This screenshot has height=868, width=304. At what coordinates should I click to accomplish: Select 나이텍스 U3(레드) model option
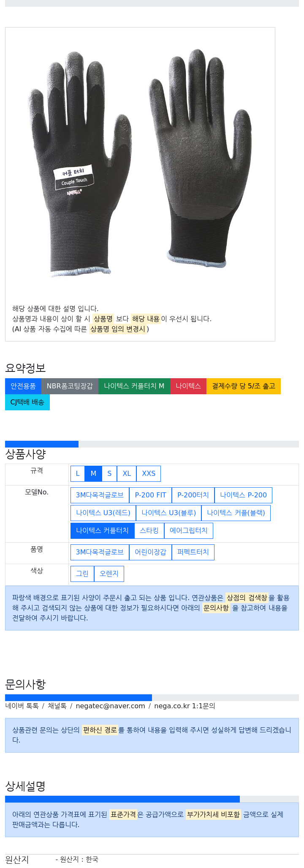(103, 513)
